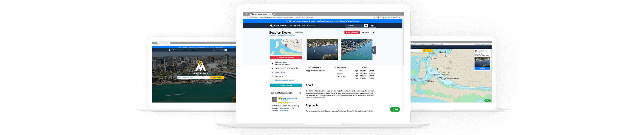Image resolution: width=644 pixels, height=135 pixels.
Task: Click View Marina button in map popup
Action: point(482,68)
